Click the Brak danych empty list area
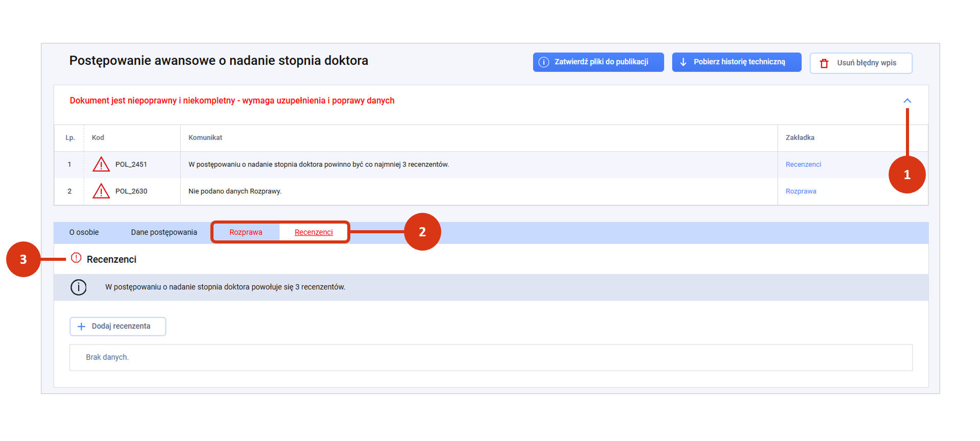 490,357
